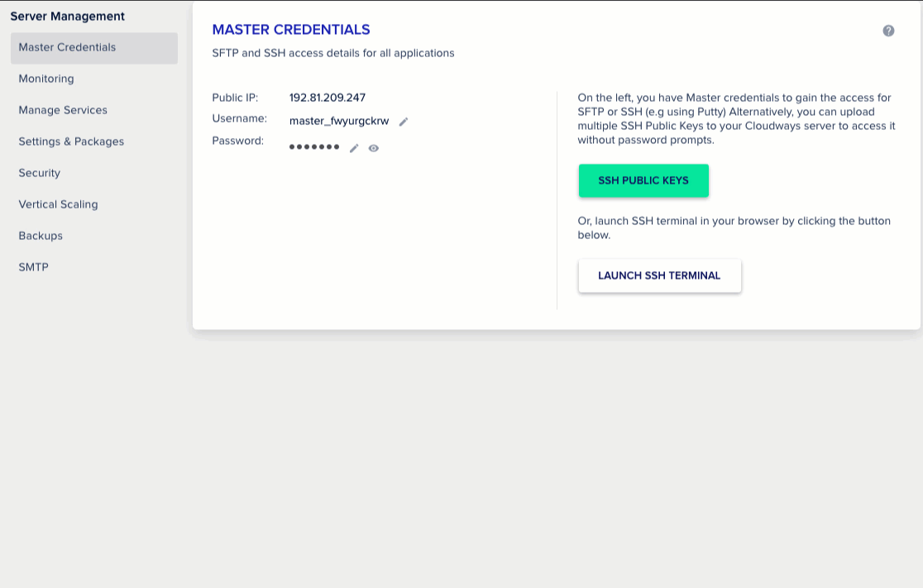Expand the Settings & Packages section
This screenshot has height=588, width=923.
point(71,141)
